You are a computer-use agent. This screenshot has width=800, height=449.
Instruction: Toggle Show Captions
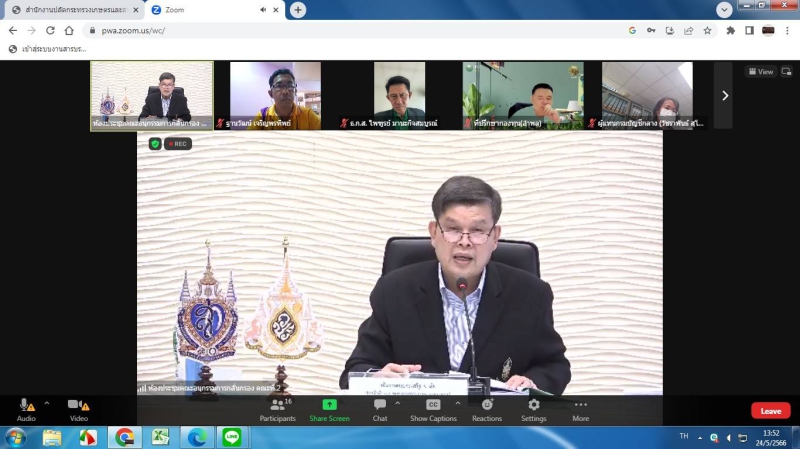(x=433, y=406)
